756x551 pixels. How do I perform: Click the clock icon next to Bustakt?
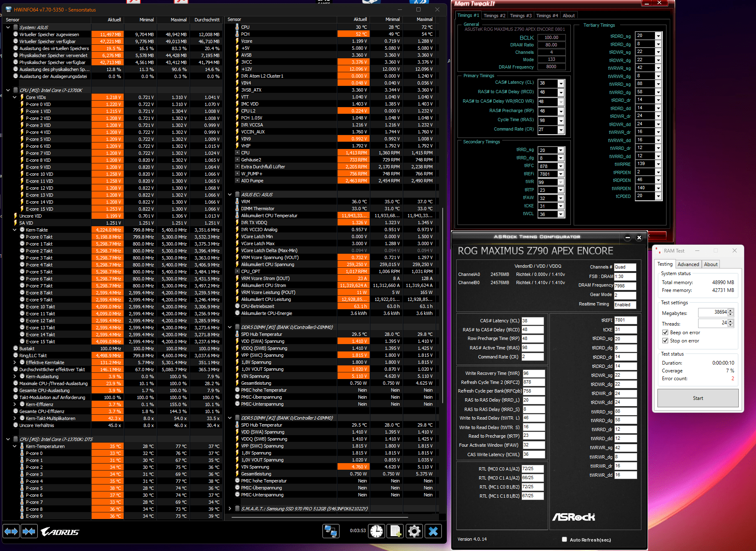point(16,349)
